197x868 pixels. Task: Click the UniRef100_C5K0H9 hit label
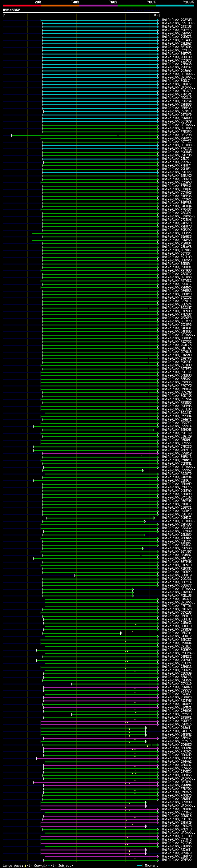pyautogui.click(x=177, y=484)
